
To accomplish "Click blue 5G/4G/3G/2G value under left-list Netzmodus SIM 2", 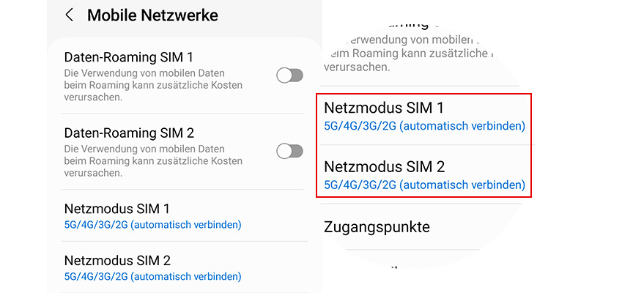I will coord(152,276).
